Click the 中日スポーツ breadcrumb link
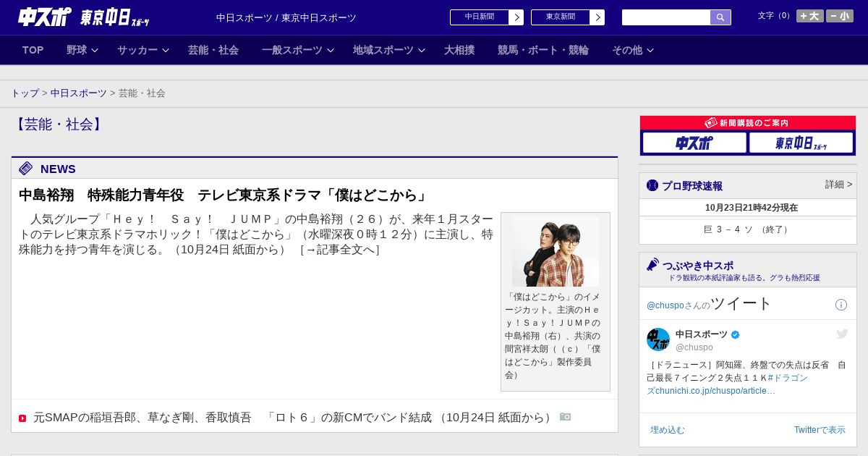 coord(79,93)
